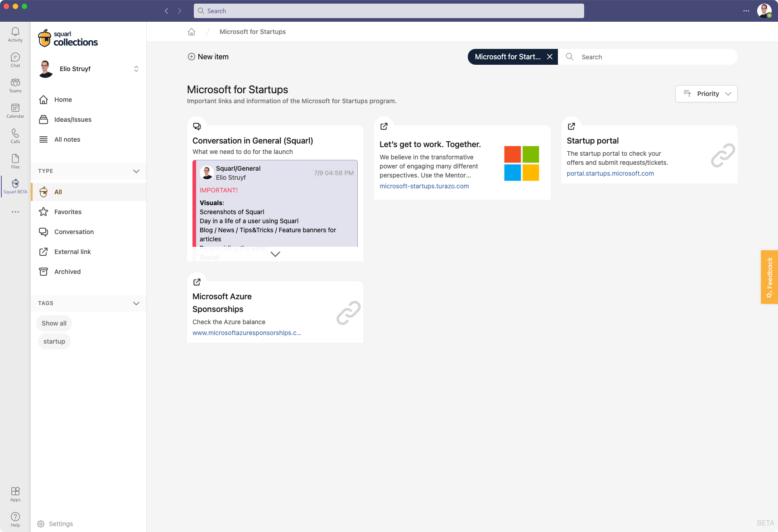Add a New item
Screen dimensions: 778x532
pos(208,57)
